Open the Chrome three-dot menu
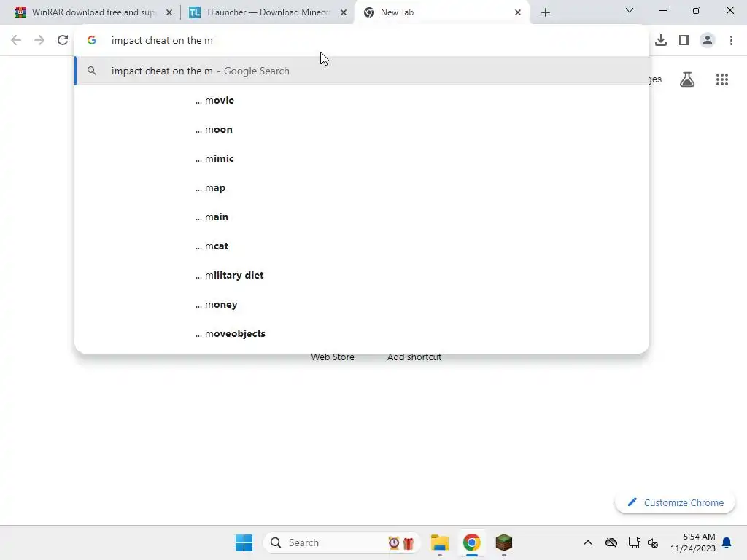Viewport: 747px width, 560px height. coord(731,41)
